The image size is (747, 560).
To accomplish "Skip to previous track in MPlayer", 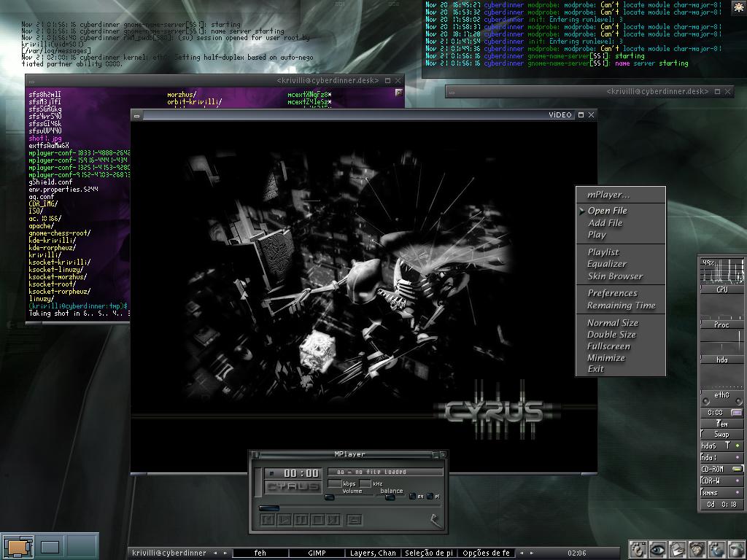I will click(268, 520).
